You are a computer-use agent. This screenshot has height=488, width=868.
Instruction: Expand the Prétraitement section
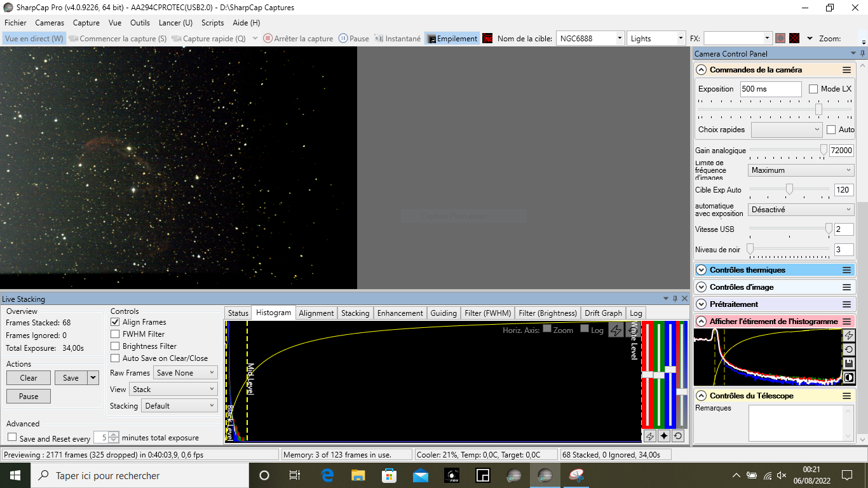pos(702,304)
